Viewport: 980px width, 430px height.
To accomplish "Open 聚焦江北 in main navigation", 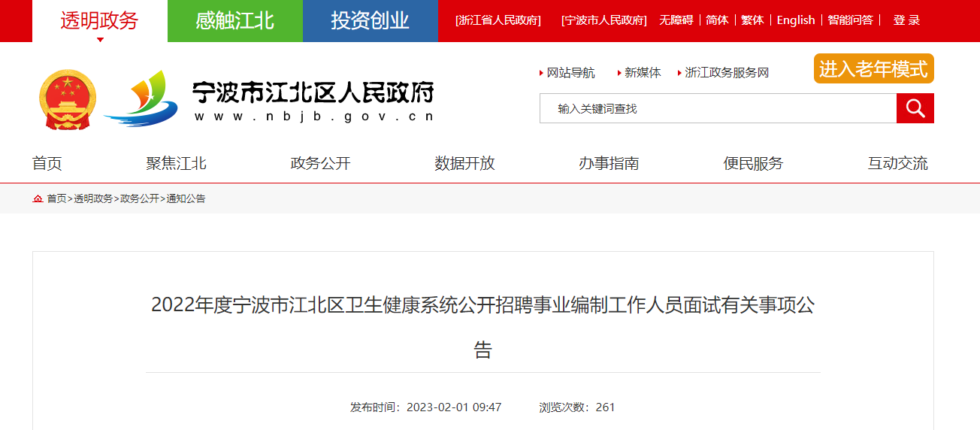I will [x=177, y=163].
